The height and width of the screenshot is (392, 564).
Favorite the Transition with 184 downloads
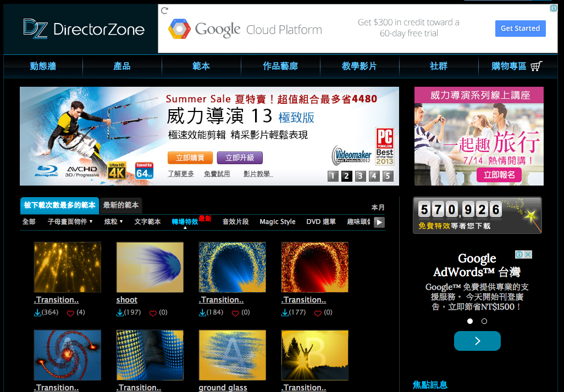[x=235, y=313]
